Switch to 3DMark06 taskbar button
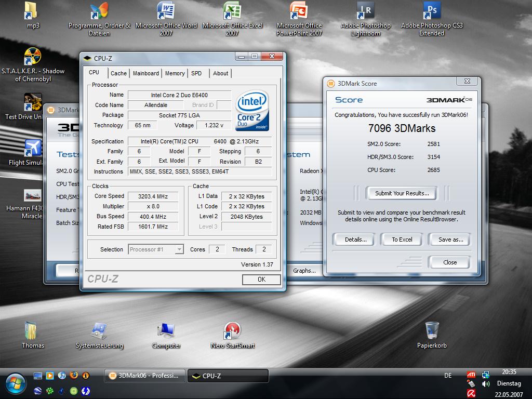The height and width of the screenshot is (399, 532). pyautogui.click(x=145, y=376)
